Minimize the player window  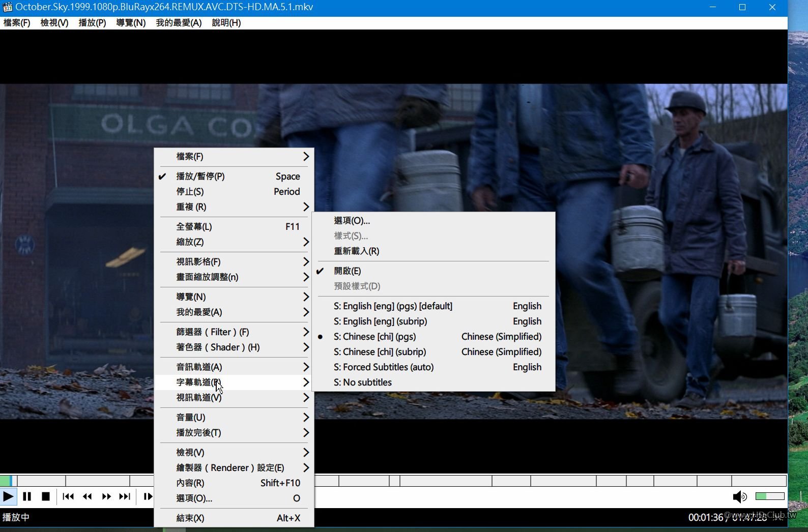click(x=713, y=7)
